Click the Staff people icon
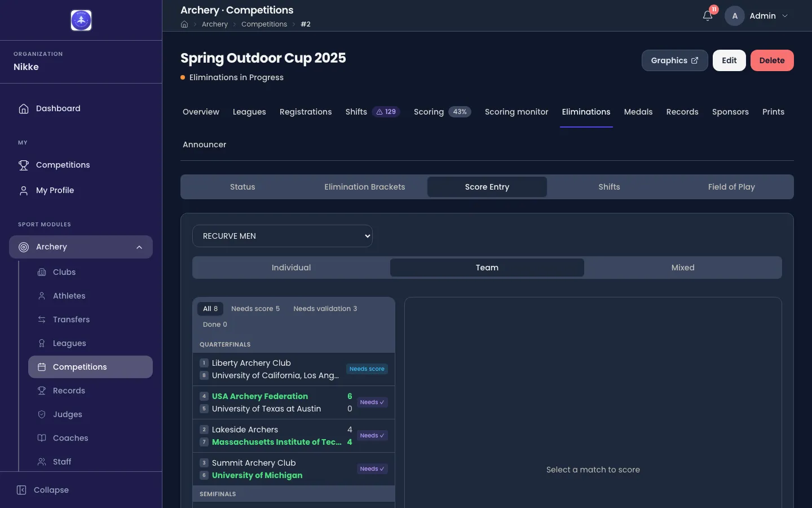Screen dimensions: 812x508 [x=42, y=462]
